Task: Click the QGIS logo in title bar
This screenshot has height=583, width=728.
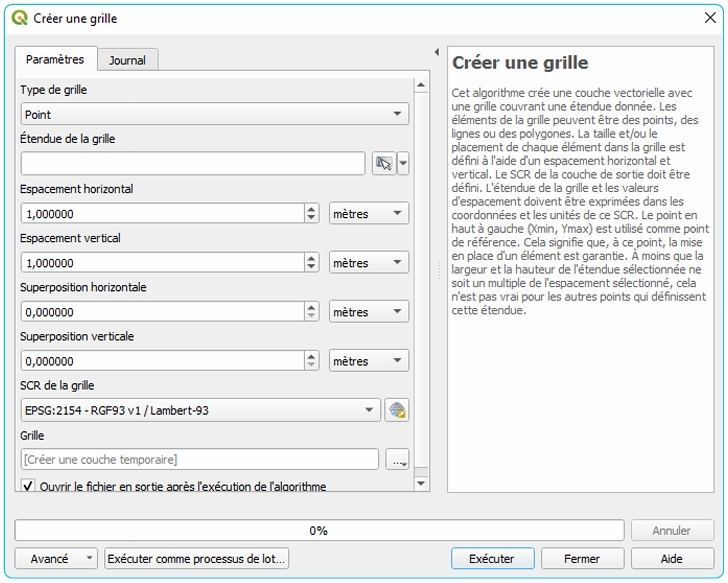Action: [19, 18]
